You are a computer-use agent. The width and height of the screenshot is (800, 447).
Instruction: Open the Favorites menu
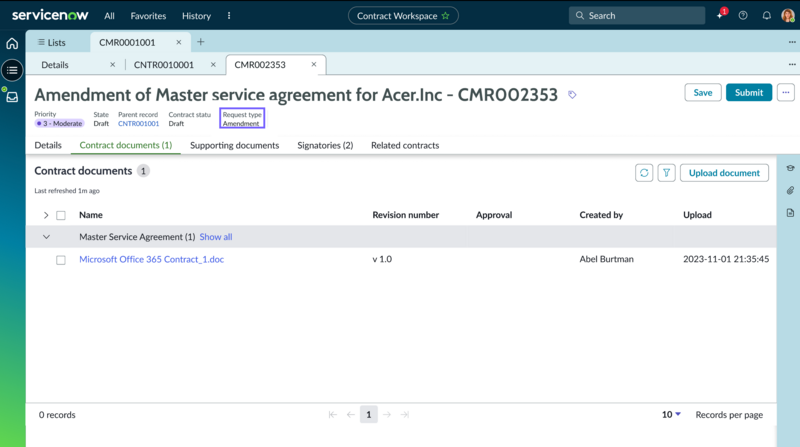[x=148, y=16]
